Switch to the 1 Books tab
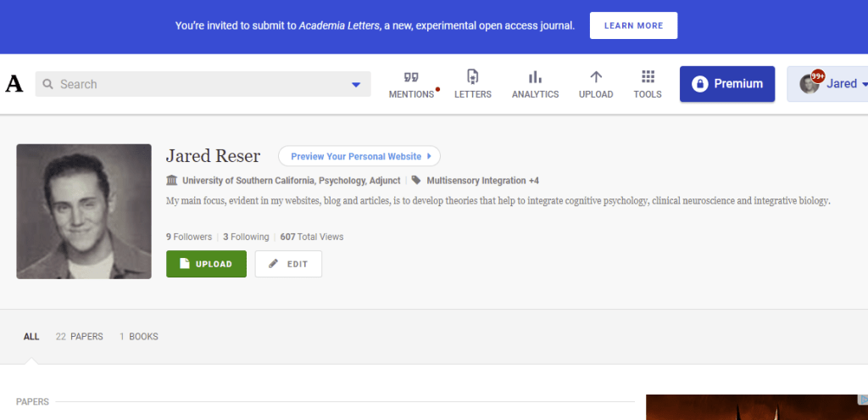This screenshot has width=868, height=420. click(x=138, y=337)
